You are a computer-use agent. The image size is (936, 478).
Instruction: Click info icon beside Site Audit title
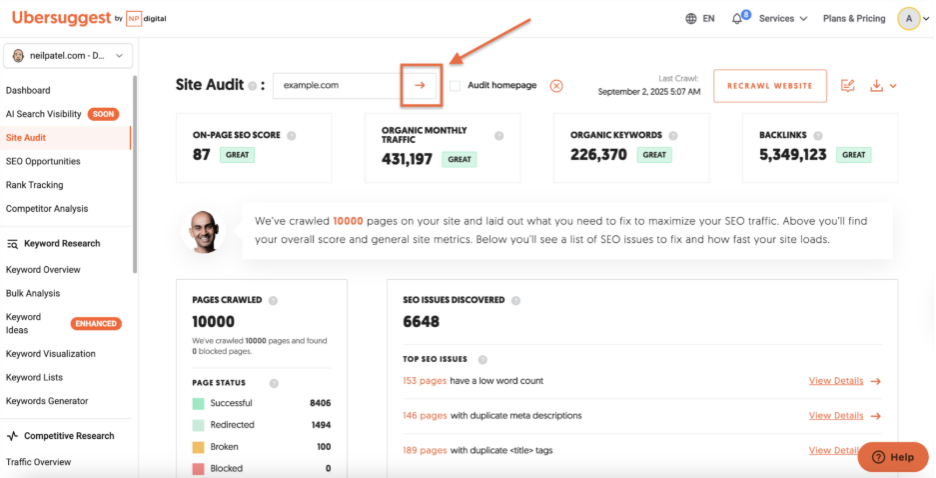(x=253, y=86)
